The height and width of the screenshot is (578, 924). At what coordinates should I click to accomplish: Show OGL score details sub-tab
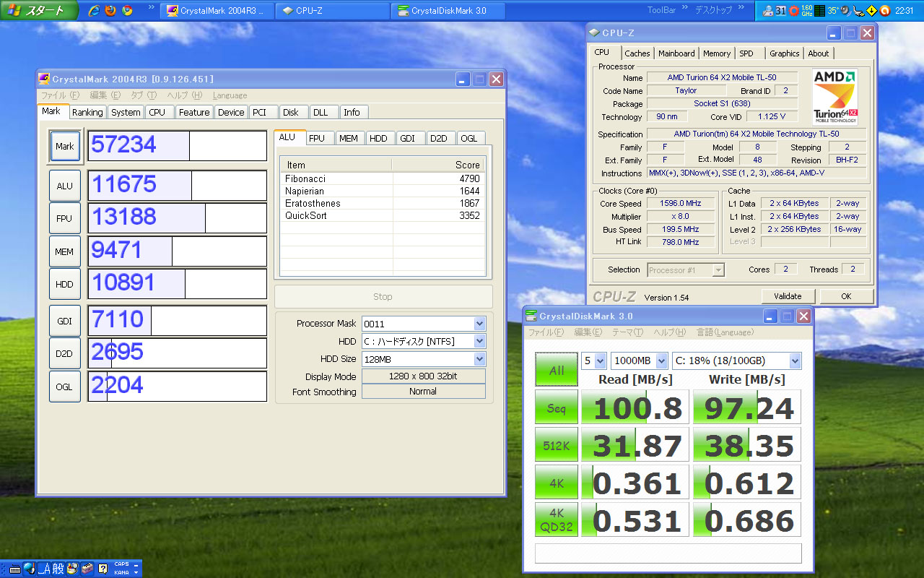click(x=469, y=138)
